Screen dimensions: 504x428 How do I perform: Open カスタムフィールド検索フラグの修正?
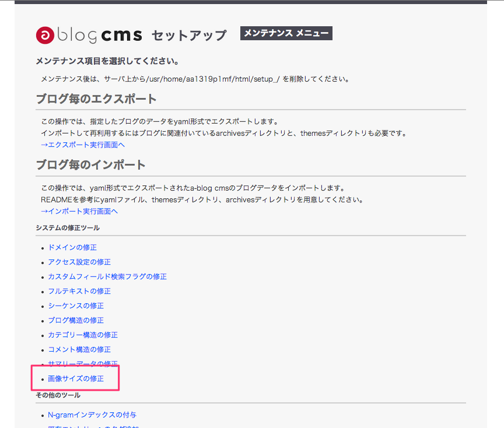point(107,276)
